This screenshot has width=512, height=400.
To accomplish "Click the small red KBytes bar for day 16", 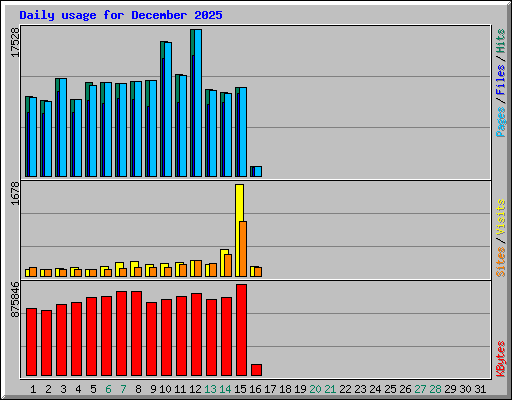I will pyautogui.click(x=256, y=370).
